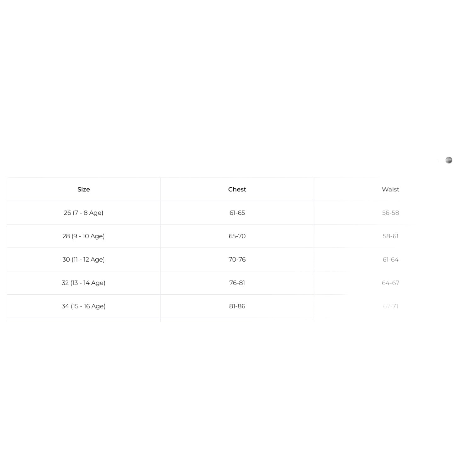Choose size 34 (15 - 16 Age)
This screenshot has width=476, height=476.
tap(83, 306)
